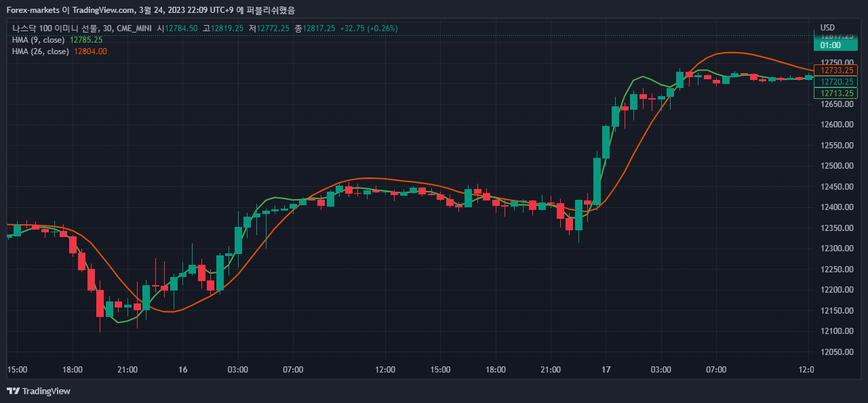Click the 12550.00 price axis label

pos(837,146)
